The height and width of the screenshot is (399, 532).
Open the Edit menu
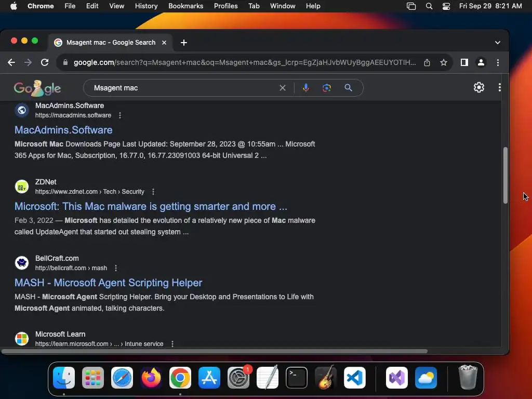click(x=92, y=6)
